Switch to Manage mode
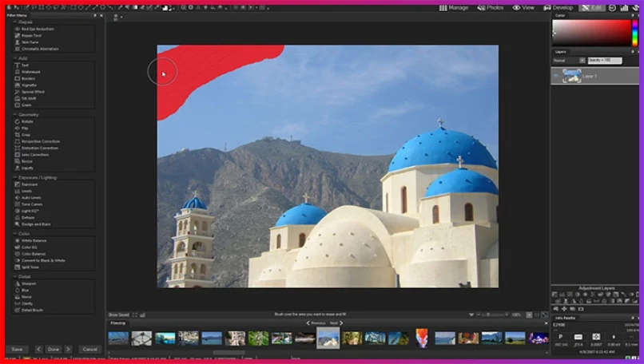 tap(454, 8)
